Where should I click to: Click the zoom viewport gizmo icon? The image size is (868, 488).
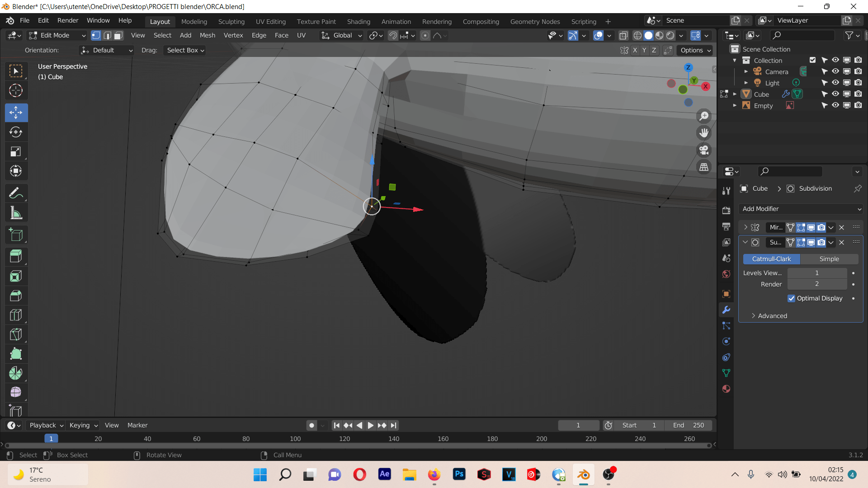704,116
